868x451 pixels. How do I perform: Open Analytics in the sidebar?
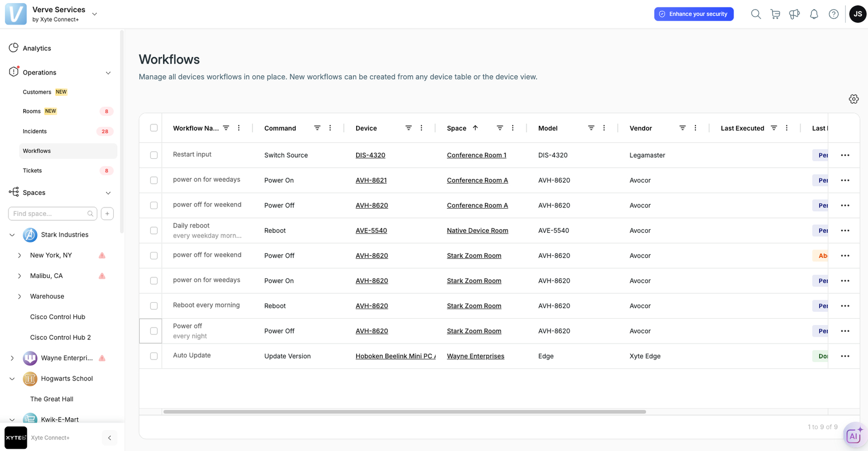pos(37,48)
